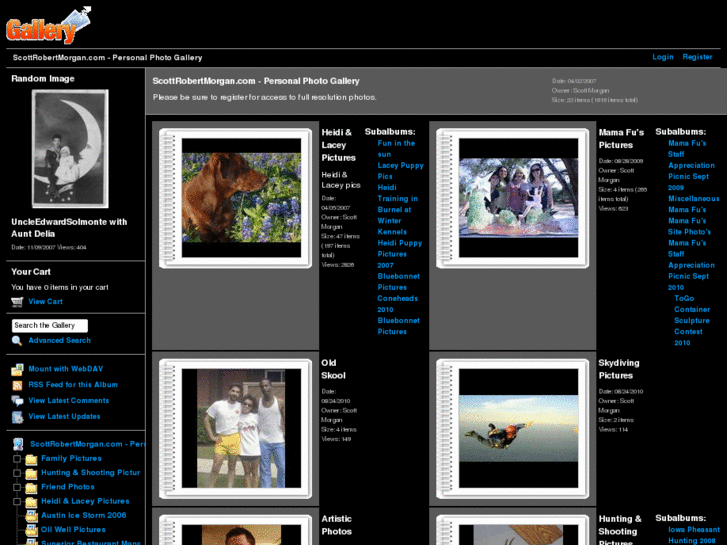Expand the Friend Photos tree node

17,487
